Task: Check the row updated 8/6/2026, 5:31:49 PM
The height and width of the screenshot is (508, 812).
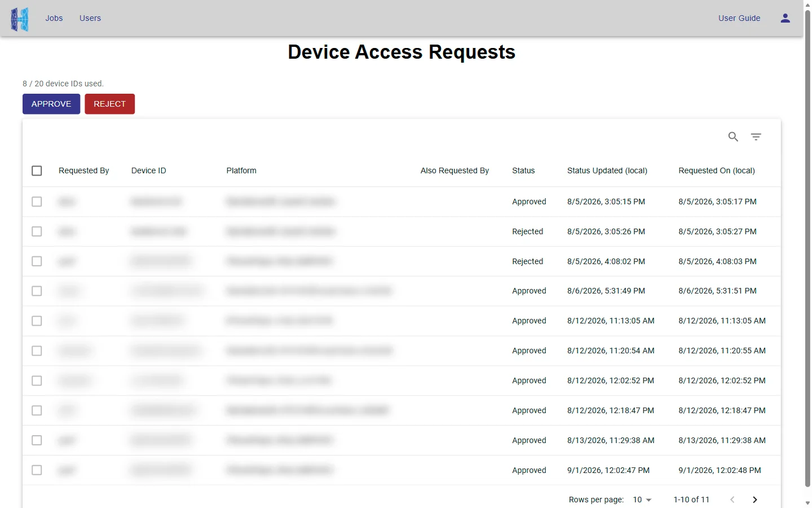Action: point(37,291)
